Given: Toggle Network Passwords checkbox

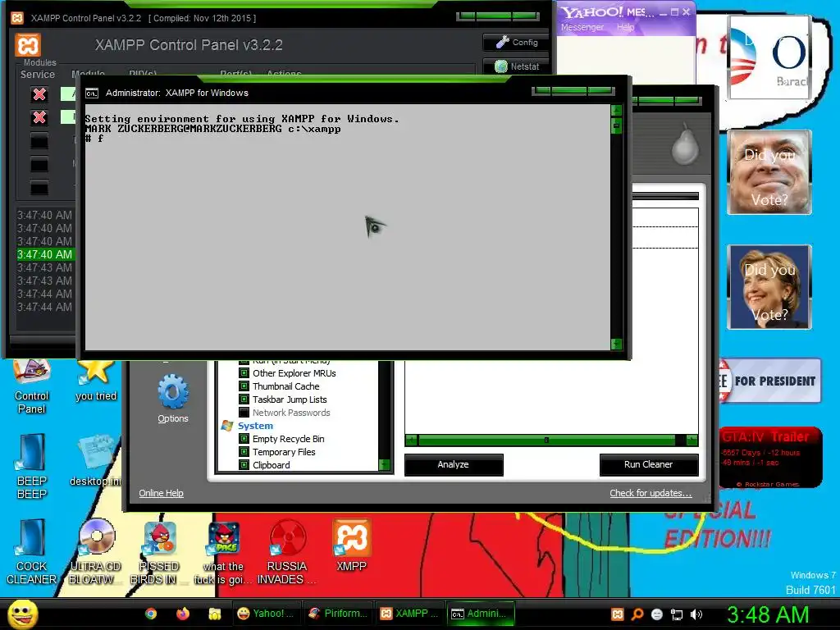Looking at the screenshot, I should click(244, 413).
